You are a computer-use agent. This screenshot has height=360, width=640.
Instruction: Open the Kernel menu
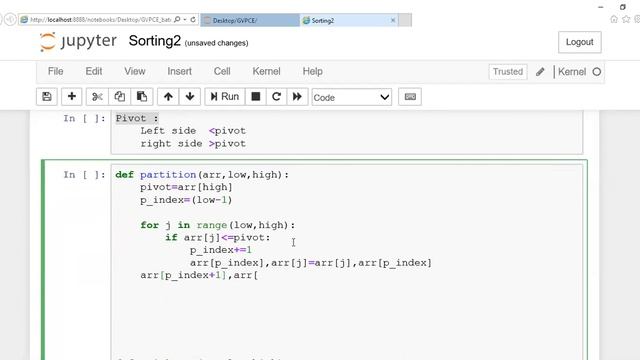click(x=266, y=71)
